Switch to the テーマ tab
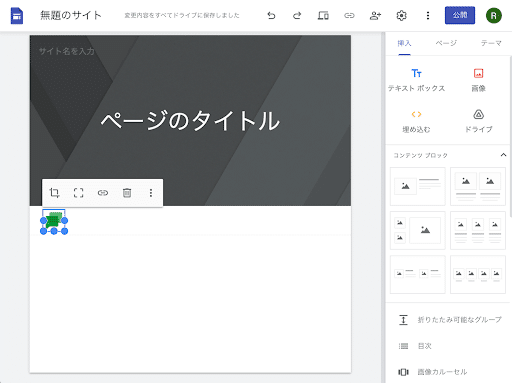This screenshot has height=383, width=512. [x=491, y=43]
